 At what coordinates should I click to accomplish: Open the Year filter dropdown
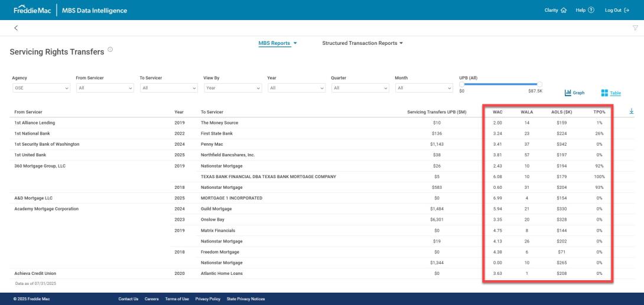coord(297,88)
